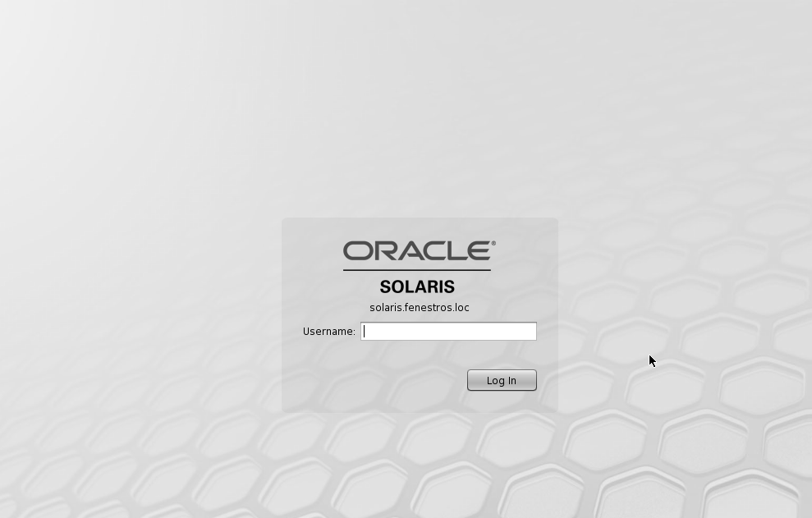Click the Username label
The image size is (812, 518).
(x=328, y=332)
